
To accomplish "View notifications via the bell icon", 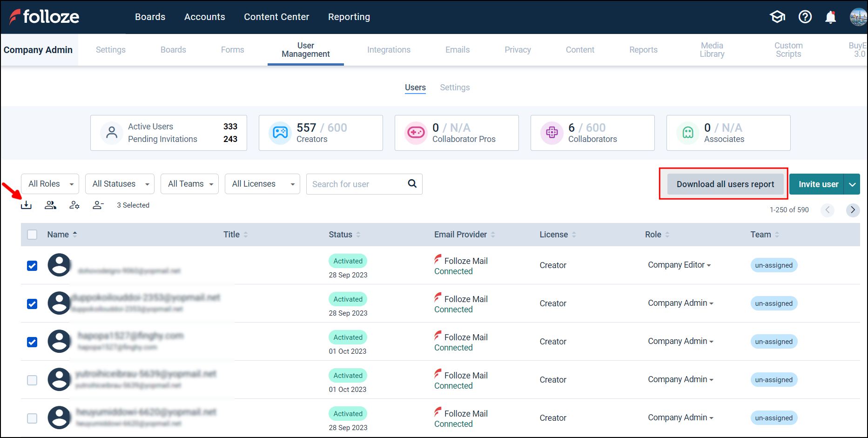I will [x=831, y=17].
